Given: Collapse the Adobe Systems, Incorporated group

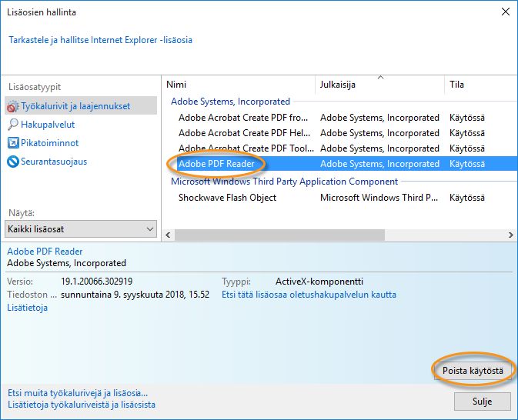Looking at the screenshot, I should pos(230,102).
